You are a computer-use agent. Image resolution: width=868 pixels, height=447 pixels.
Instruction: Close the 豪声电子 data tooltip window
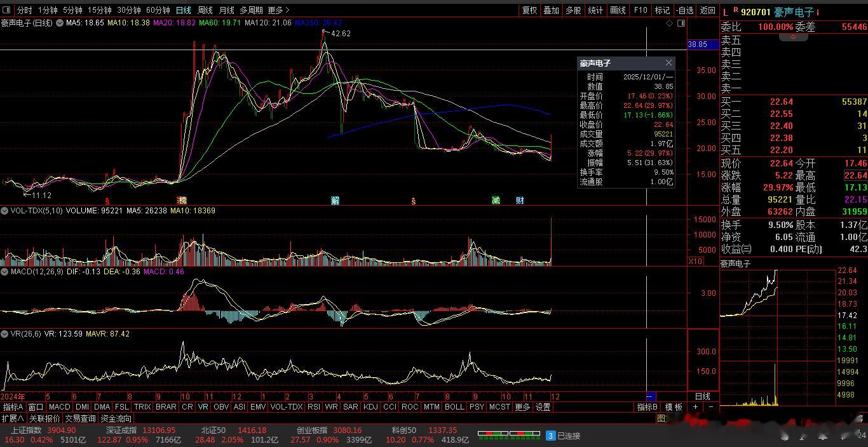[x=668, y=63]
